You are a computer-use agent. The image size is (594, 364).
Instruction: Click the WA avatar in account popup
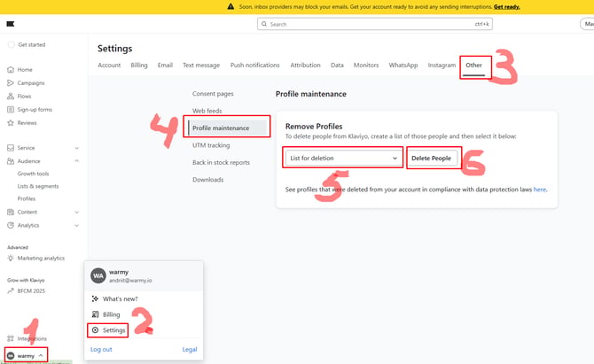click(x=98, y=275)
